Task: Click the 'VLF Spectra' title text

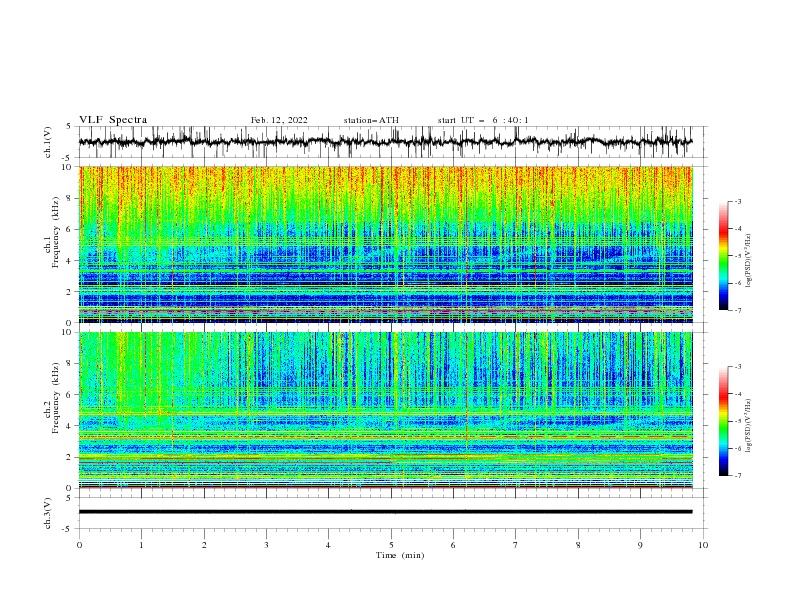Action: point(113,120)
